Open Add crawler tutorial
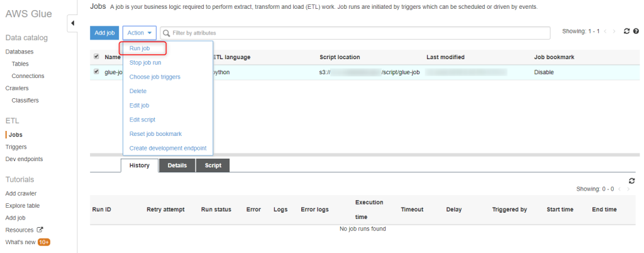This screenshot has width=644, height=253. (x=21, y=193)
